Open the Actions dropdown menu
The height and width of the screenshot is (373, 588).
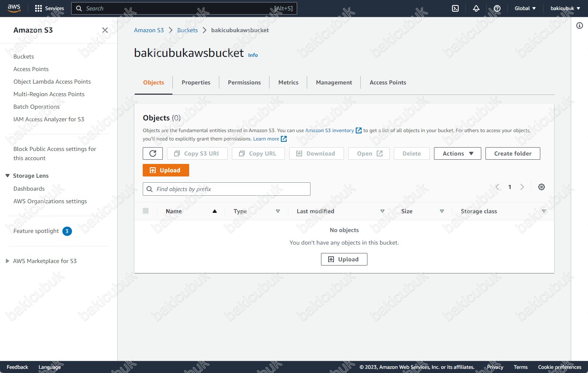457,153
